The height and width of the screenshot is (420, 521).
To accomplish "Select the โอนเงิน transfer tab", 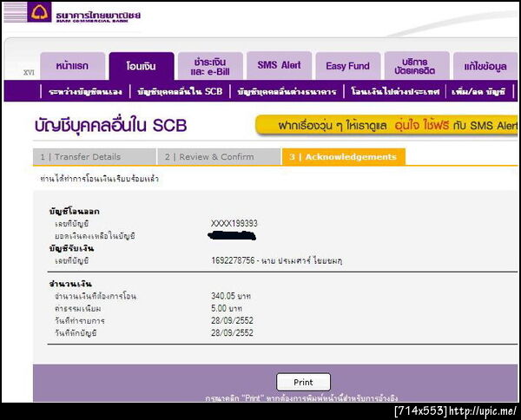I will coord(142,66).
